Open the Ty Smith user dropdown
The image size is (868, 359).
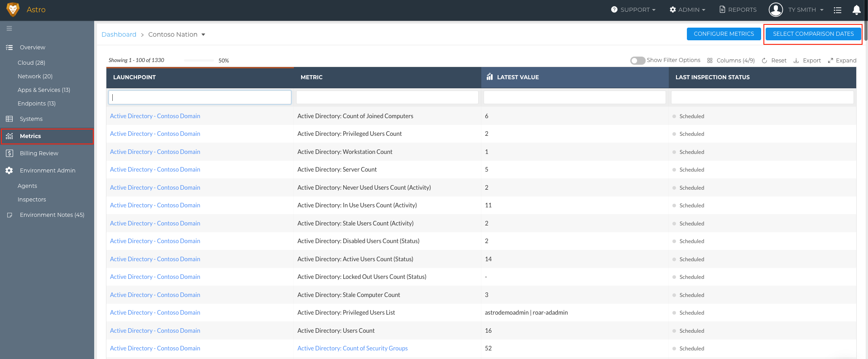coord(806,10)
